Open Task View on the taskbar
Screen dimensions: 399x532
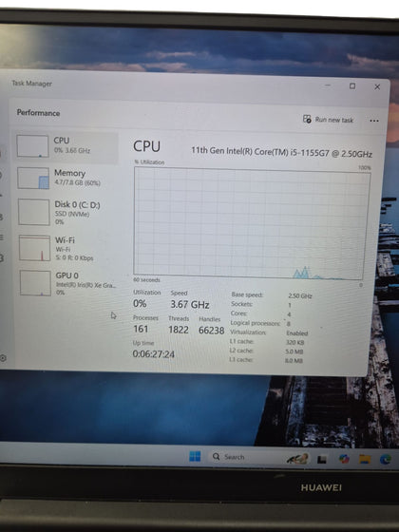(x=322, y=459)
